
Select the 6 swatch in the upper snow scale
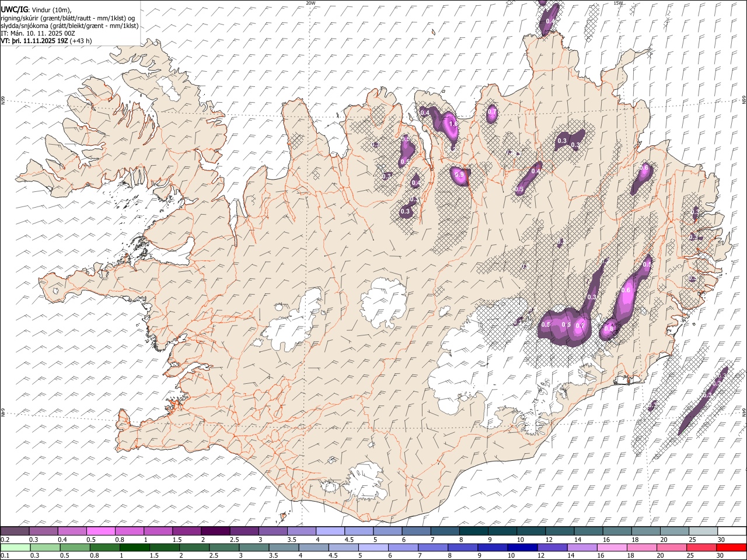pos(416,531)
